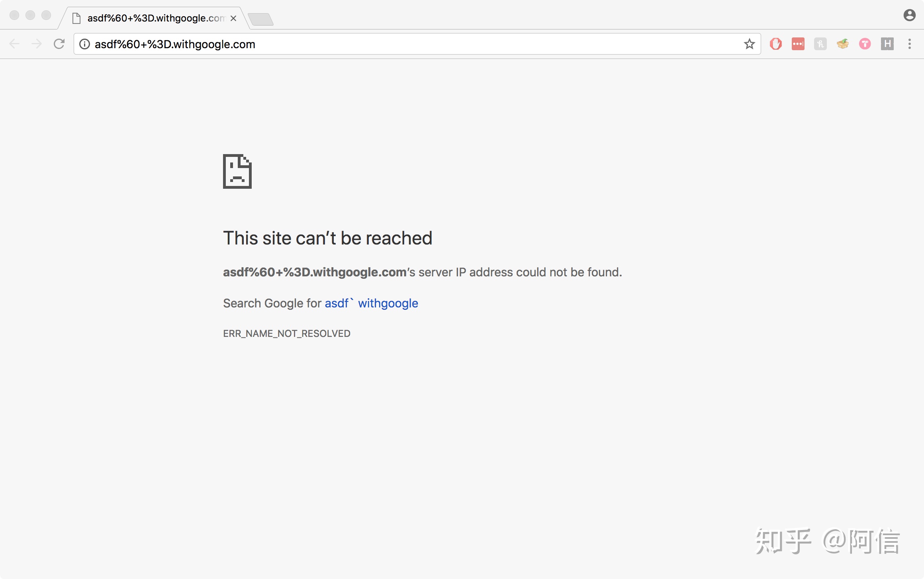Go back with the back arrow
The width and height of the screenshot is (924, 579).
(14, 44)
